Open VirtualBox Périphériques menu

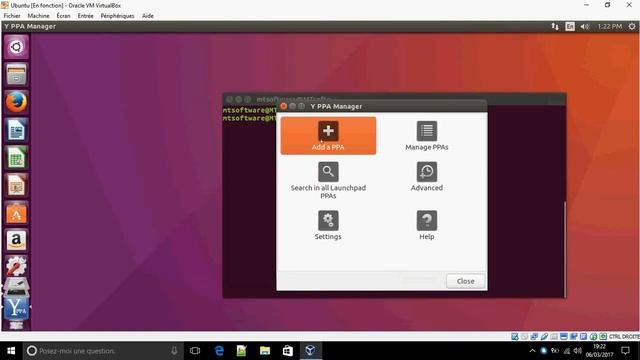tap(118, 16)
